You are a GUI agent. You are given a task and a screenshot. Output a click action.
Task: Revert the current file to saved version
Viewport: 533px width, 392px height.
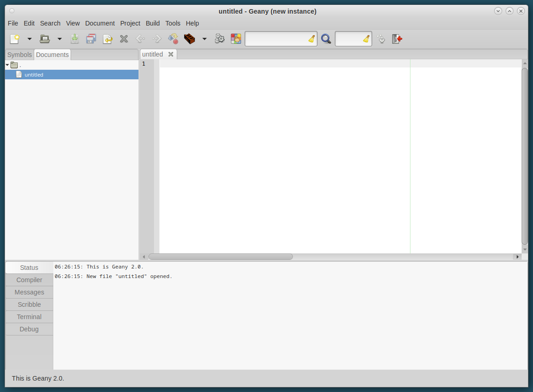coord(108,39)
